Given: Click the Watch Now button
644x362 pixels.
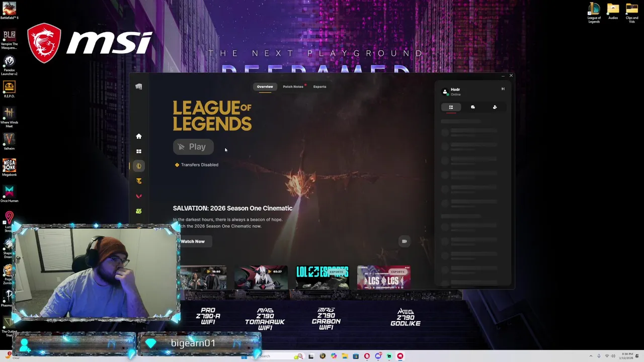Looking at the screenshot, I should (x=193, y=241).
